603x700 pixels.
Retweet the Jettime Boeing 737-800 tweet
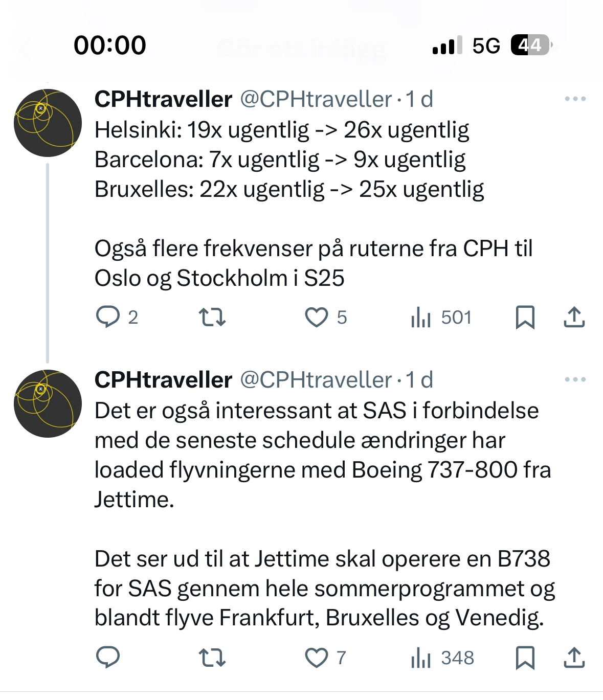pyautogui.click(x=212, y=658)
